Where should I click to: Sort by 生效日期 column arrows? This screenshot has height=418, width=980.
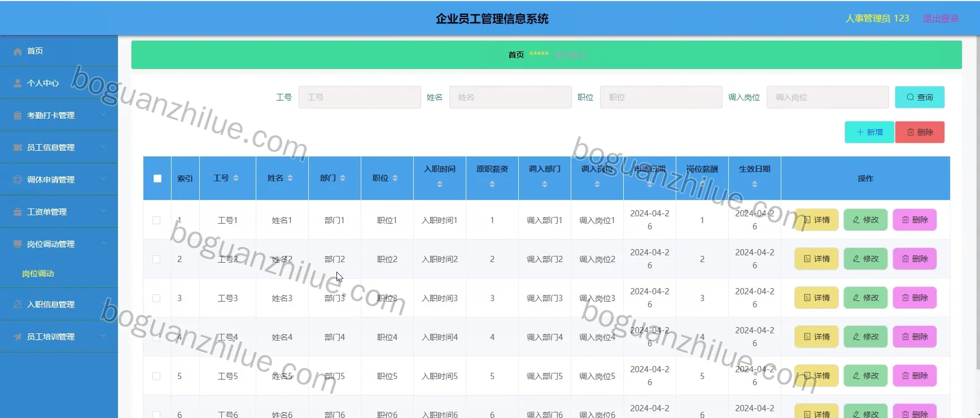pyautogui.click(x=755, y=185)
